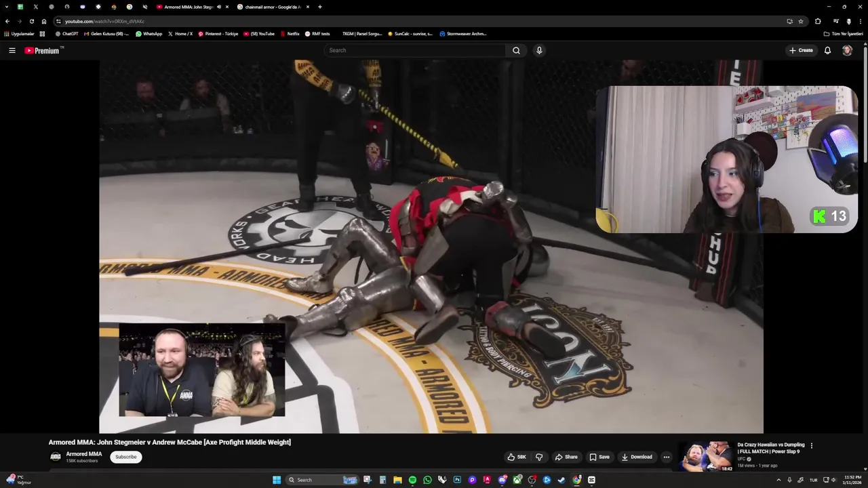The height and width of the screenshot is (488, 868).
Task: Open Photoshop from the taskbar
Action: point(457,480)
